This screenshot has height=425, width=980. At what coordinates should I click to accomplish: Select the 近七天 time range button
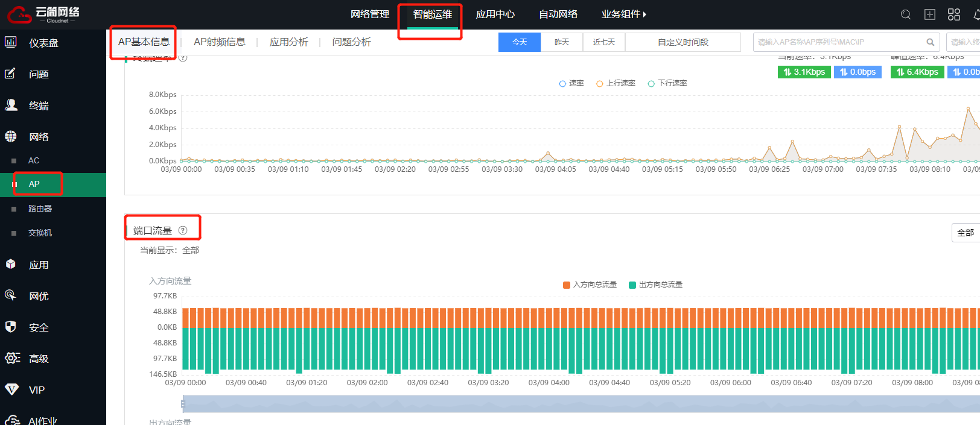pyautogui.click(x=603, y=42)
